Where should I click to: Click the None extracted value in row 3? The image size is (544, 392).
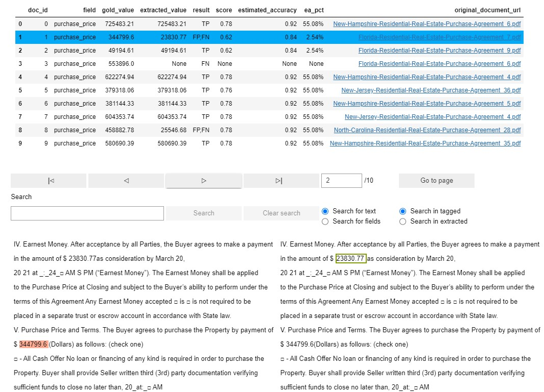(x=179, y=64)
